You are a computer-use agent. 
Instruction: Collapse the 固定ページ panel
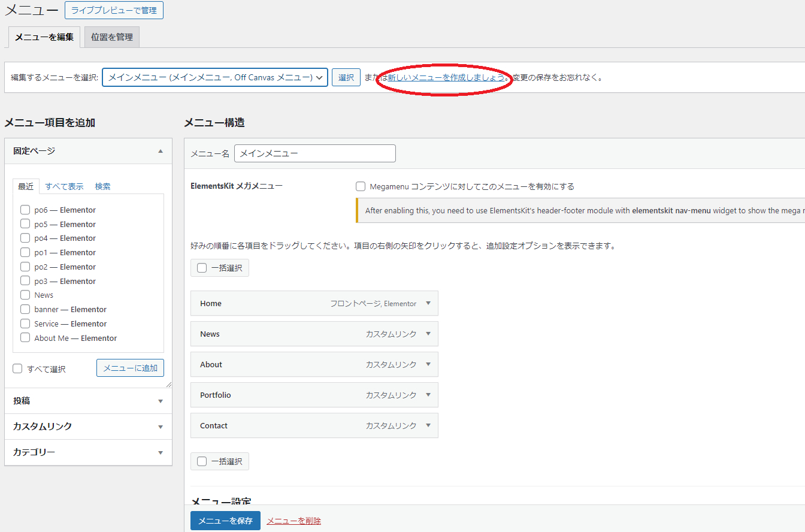160,152
